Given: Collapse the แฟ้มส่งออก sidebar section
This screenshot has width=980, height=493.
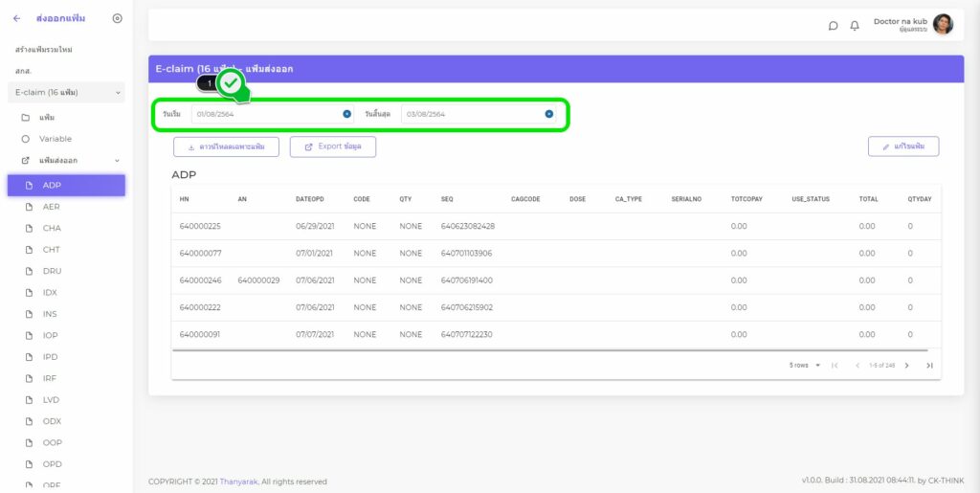Looking at the screenshot, I should tap(118, 161).
